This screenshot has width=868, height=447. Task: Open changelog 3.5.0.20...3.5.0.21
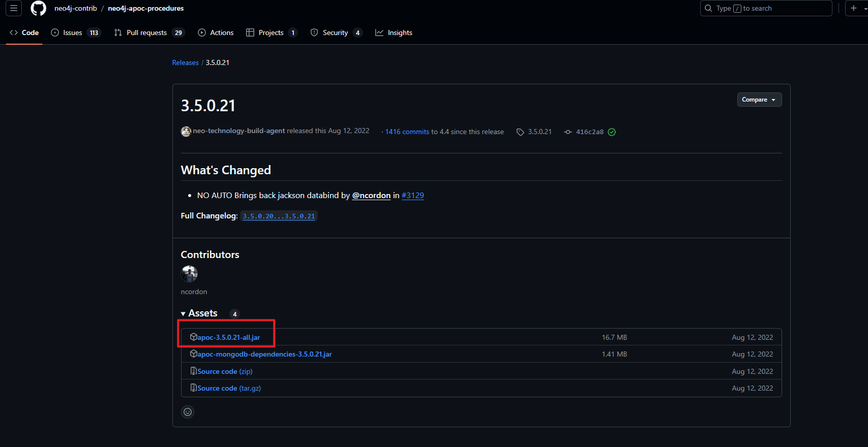click(279, 216)
